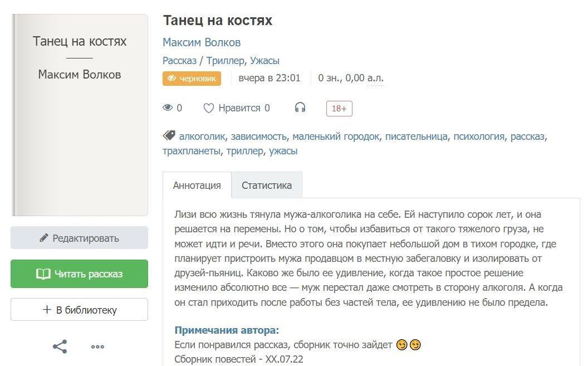Click the 18+ age rating badge
This screenshot has width=588, height=366.
(x=339, y=109)
